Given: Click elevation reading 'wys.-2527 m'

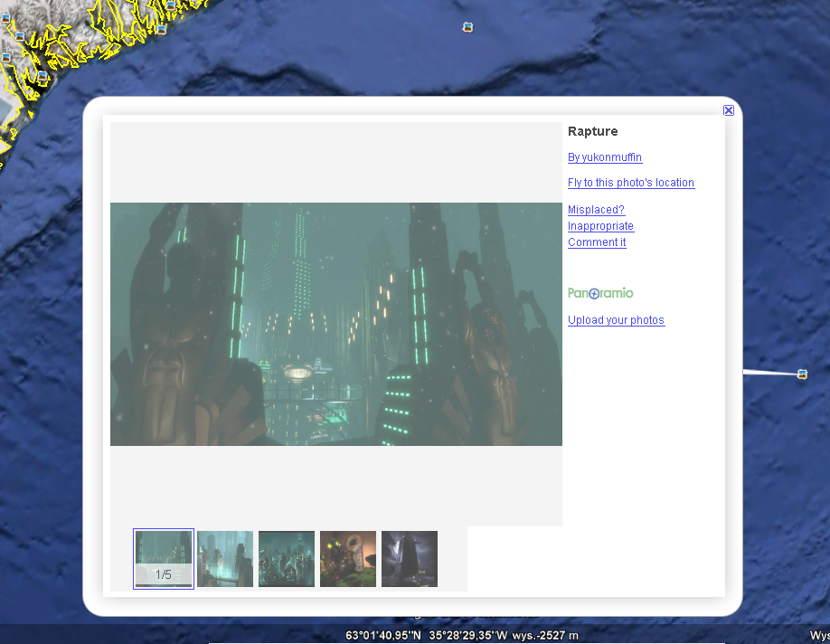Looking at the screenshot, I should point(545,635).
